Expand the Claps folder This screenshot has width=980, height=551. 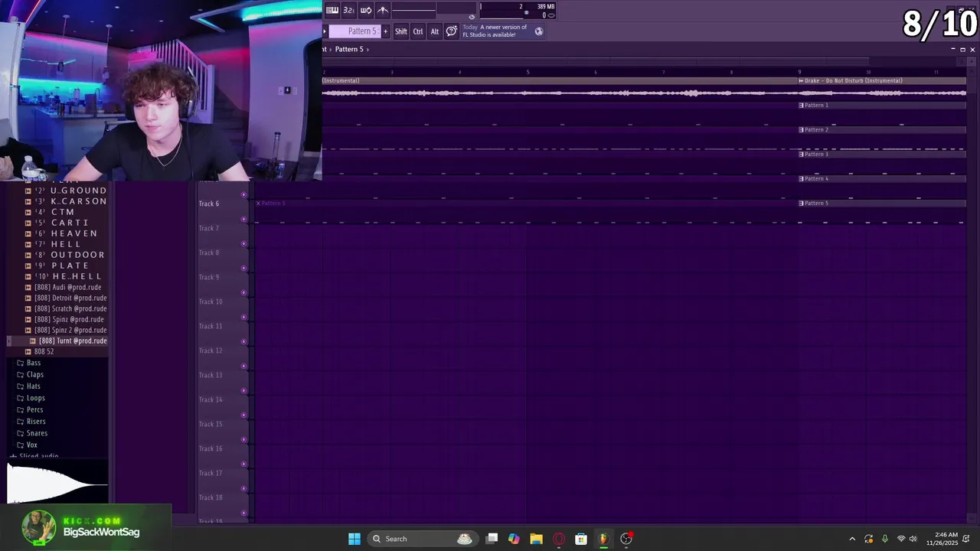point(31,374)
